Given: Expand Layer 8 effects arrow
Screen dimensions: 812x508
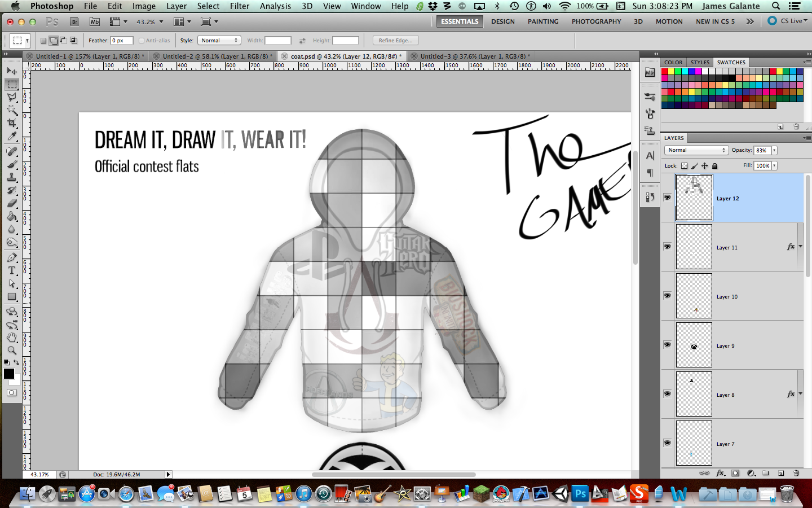Looking at the screenshot, I should click(800, 394).
